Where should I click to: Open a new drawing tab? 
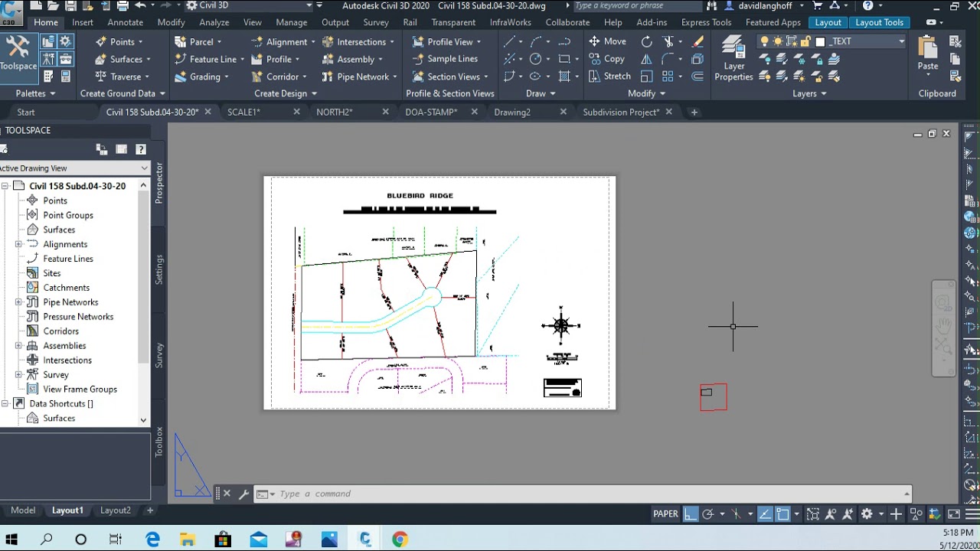[694, 112]
